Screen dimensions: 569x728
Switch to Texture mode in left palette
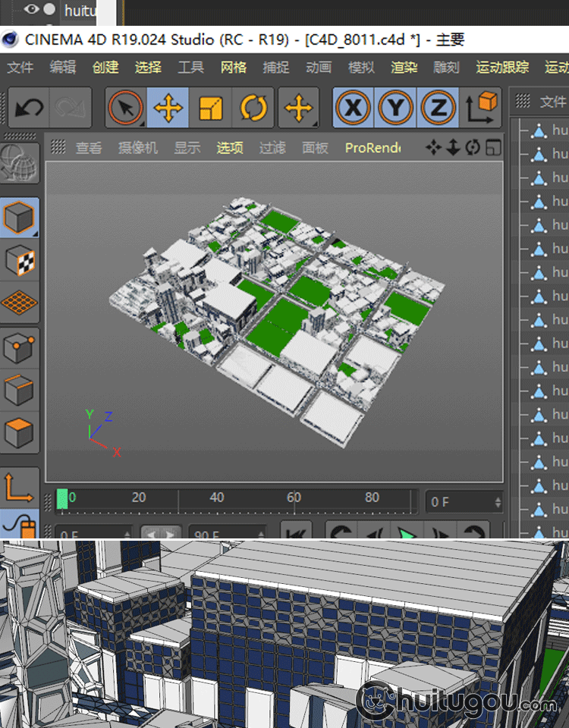click(19, 261)
